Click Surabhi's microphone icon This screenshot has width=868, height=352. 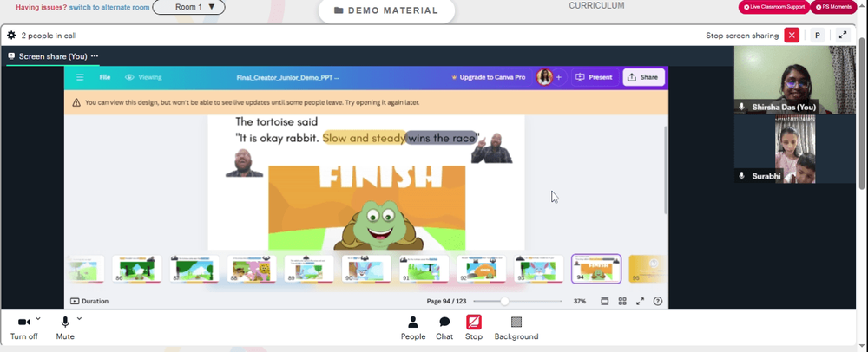pyautogui.click(x=742, y=176)
